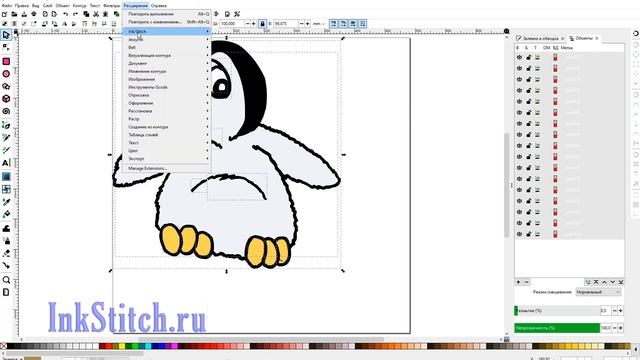The width and height of the screenshot is (640, 360).
Task: Select the Gradient tool
Action: coord(6,177)
